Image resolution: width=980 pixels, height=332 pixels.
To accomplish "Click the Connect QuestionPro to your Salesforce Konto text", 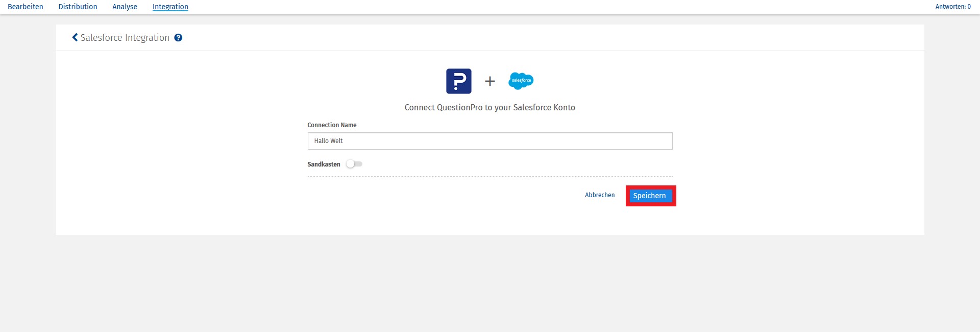I will pos(490,107).
